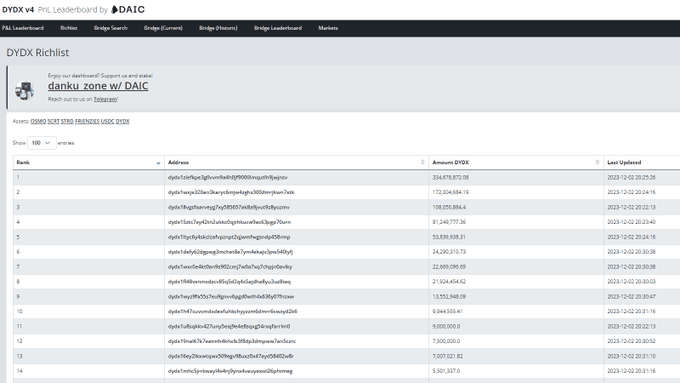Open the P&L Leaderboard page

pyautogui.click(x=23, y=28)
